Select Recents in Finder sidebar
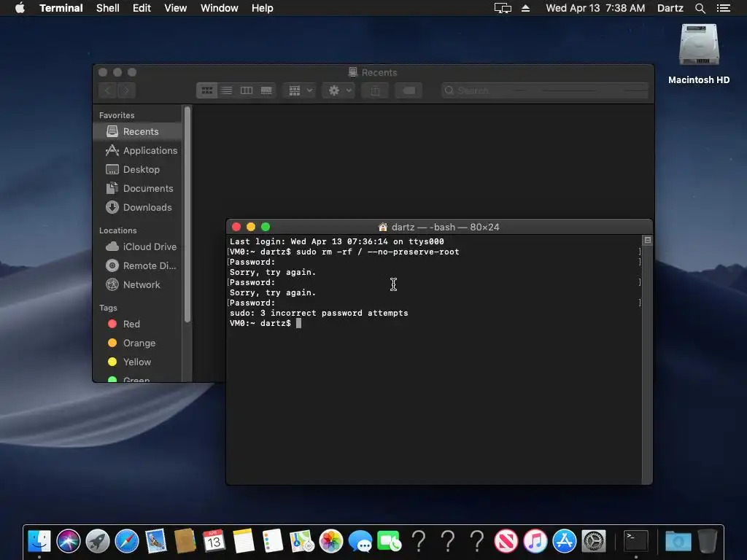Image resolution: width=747 pixels, height=560 pixels. click(137, 131)
